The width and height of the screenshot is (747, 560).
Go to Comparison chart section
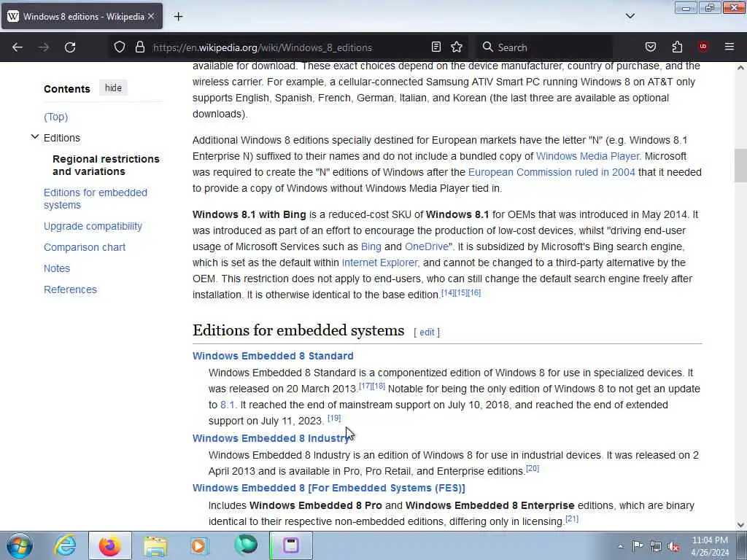[x=85, y=247]
